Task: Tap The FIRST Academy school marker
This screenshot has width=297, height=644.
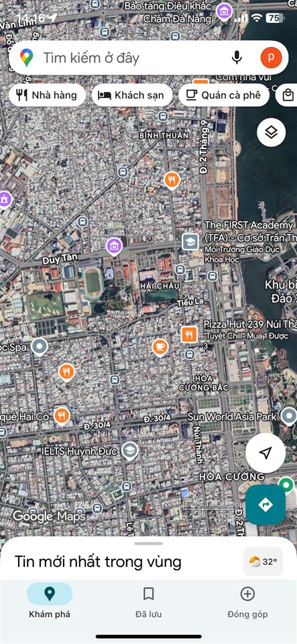Action: tap(190, 242)
